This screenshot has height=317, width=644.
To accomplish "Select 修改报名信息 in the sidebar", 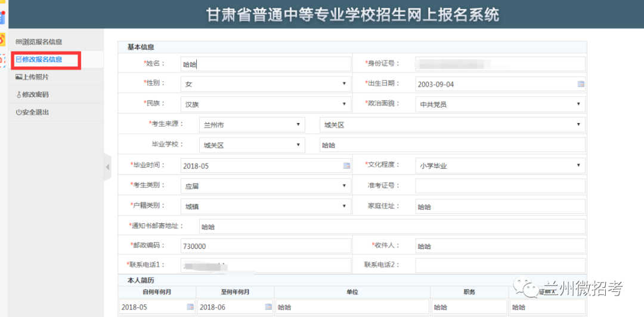I will coord(42,60).
